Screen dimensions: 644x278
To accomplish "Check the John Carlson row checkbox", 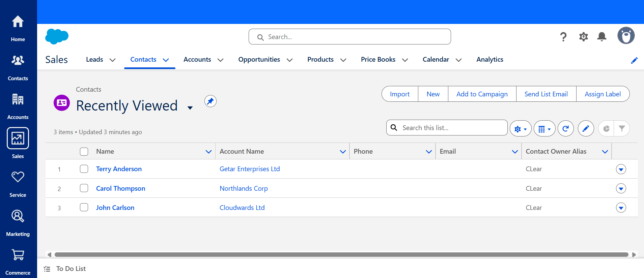I will point(84,207).
